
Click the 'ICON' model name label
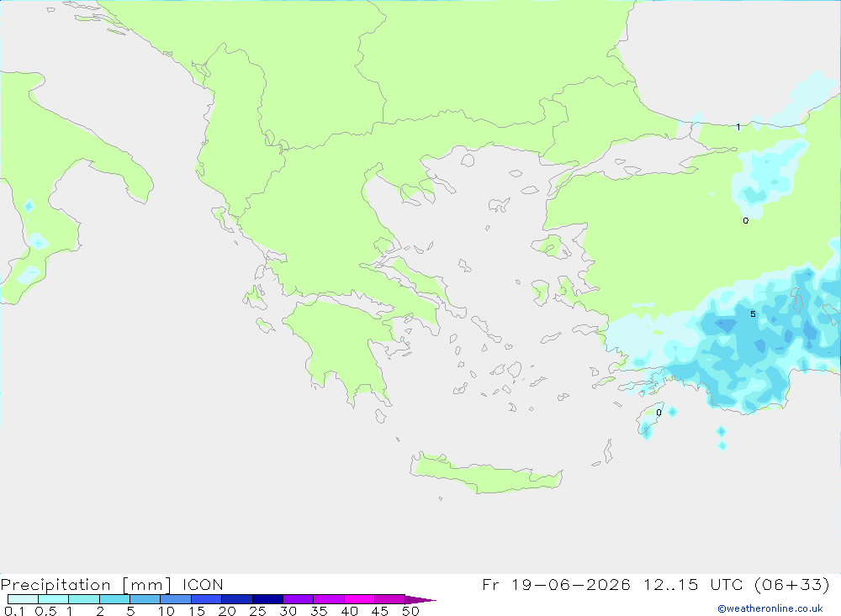point(203,585)
